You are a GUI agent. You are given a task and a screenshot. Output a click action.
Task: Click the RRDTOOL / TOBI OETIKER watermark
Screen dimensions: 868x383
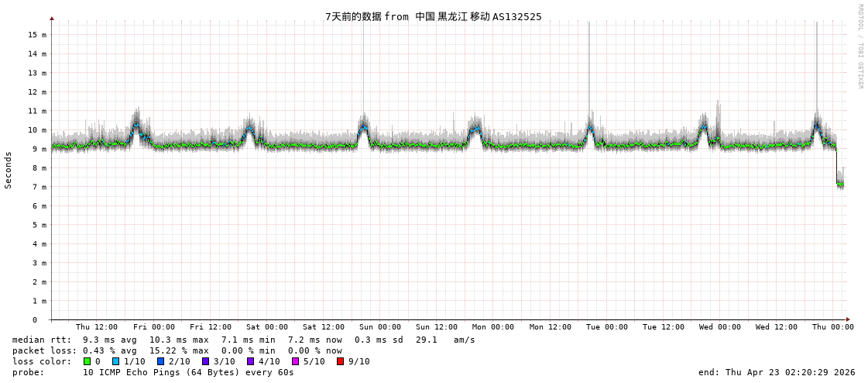(859, 47)
